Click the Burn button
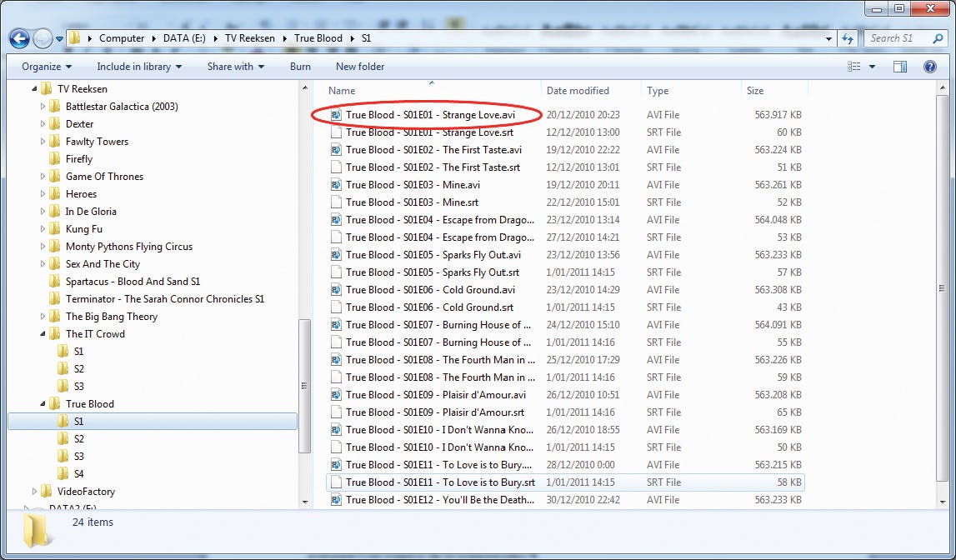Viewport: 956px width, 560px height. click(300, 67)
